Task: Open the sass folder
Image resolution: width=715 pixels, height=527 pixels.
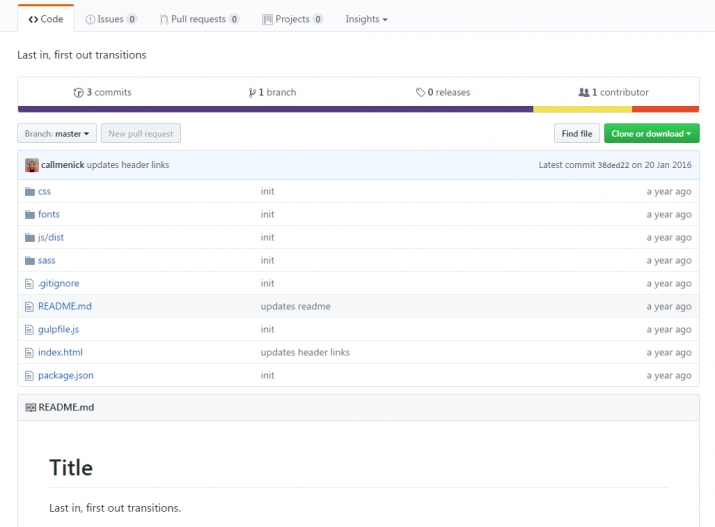Action: [x=47, y=260]
